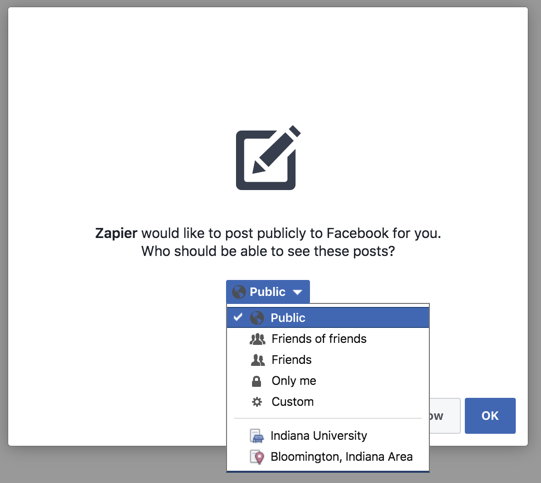This screenshot has height=483, width=541.
Task: Click the gear icon beside Custom
Action: pos(257,402)
